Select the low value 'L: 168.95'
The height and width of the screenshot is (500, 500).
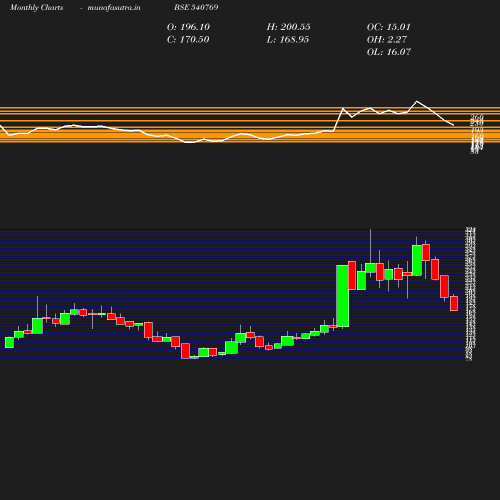[x=288, y=40]
